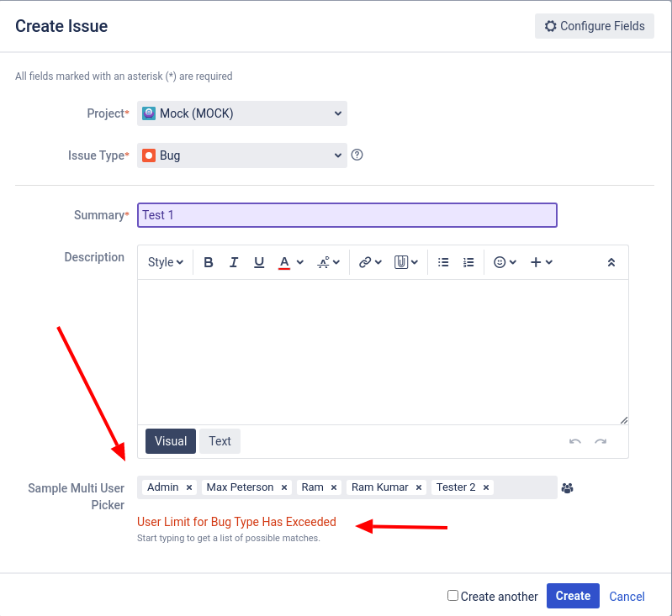Toggle underline formatting

[259, 262]
